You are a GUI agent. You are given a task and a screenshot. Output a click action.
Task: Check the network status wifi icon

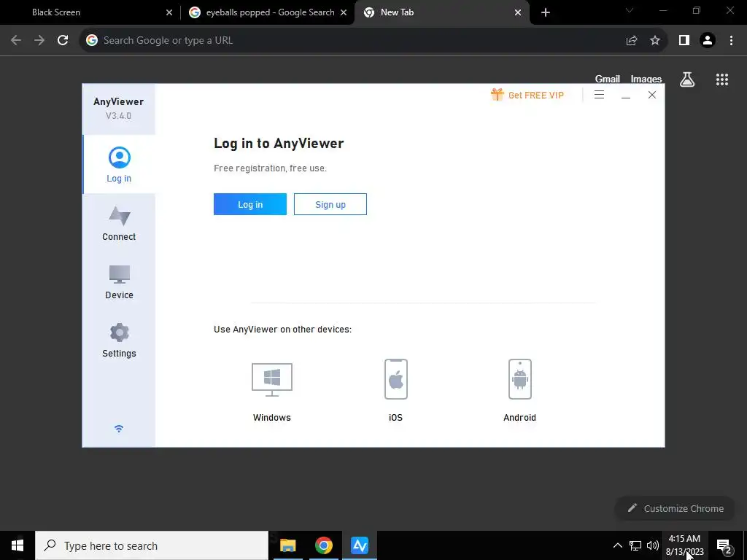pos(119,429)
